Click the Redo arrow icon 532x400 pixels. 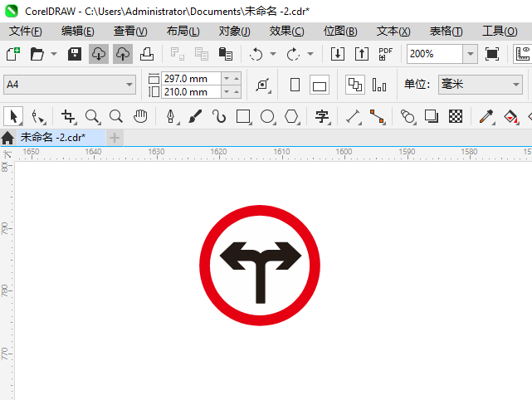point(293,54)
